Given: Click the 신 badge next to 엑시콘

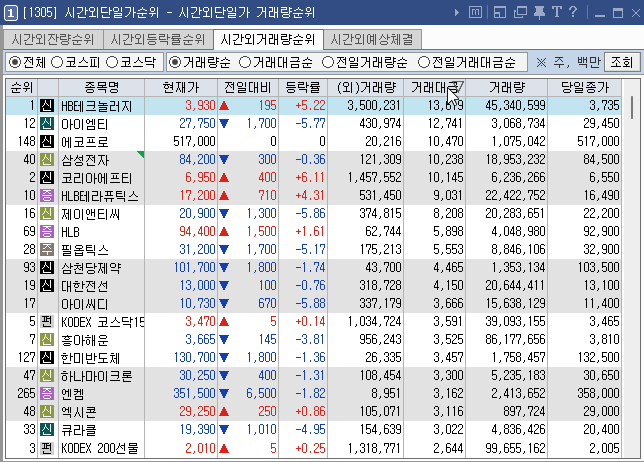Looking at the screenshot, I should click(x=47, y=411).
